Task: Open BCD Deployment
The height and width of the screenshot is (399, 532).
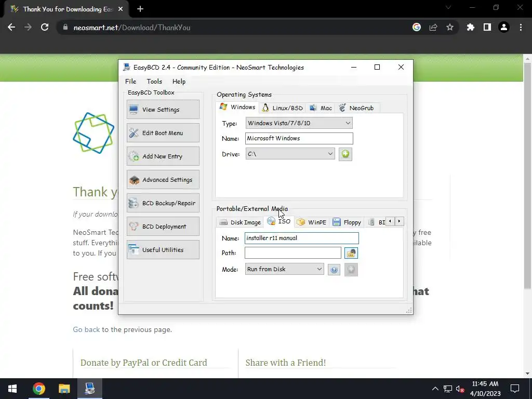Action: pyautogui.click(x=163, y=227)
